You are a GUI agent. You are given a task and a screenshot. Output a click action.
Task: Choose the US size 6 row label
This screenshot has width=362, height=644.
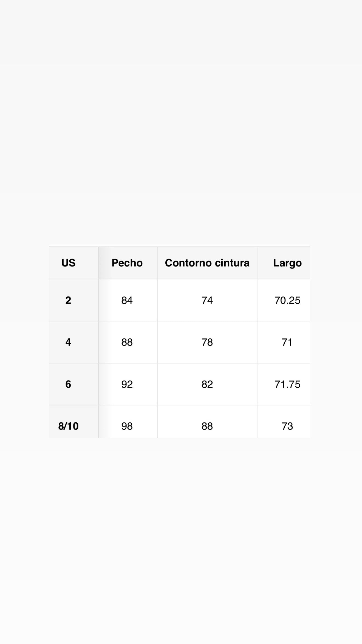[x=68, y=384]
